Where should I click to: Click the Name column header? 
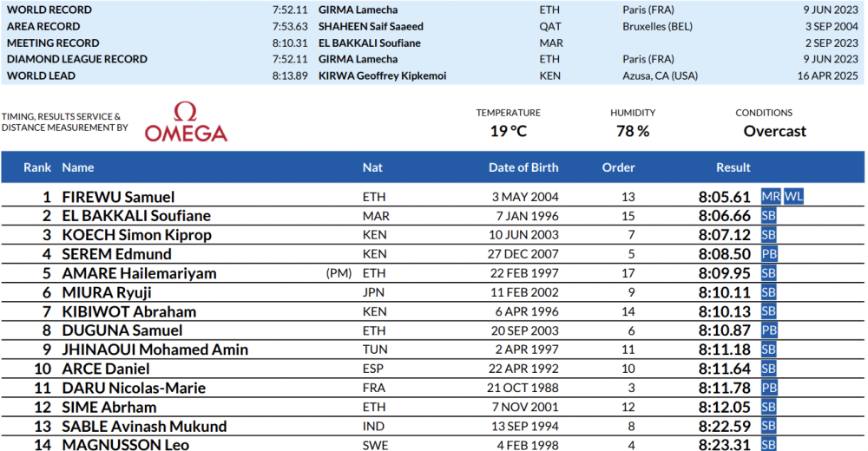pos(78,167)
